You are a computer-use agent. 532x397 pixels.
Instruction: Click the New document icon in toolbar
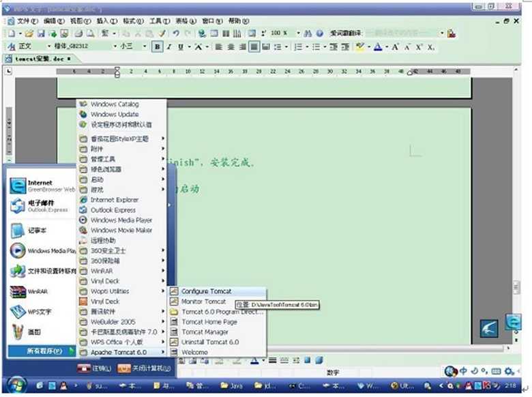12,33
